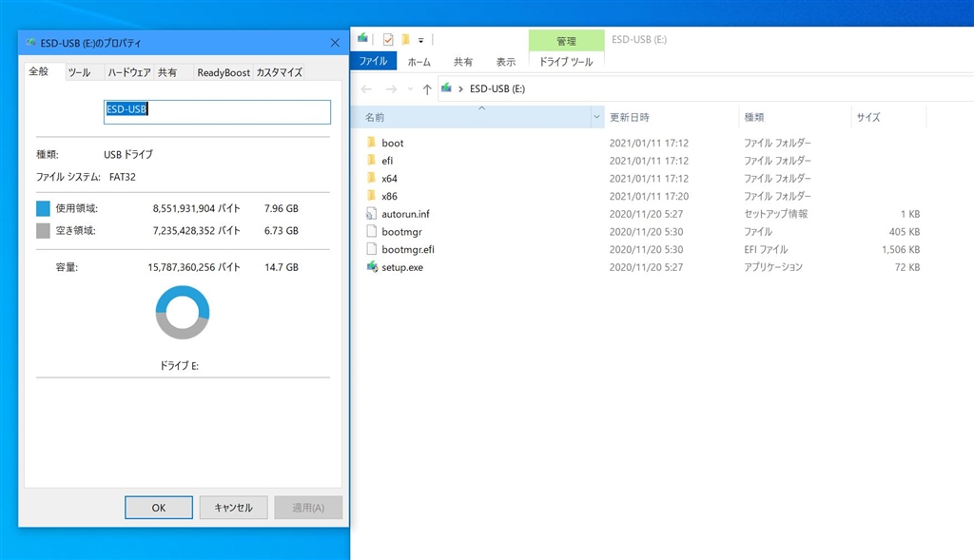Screen dimensions: 974x560
Task: Click the boot folder icon
Action: (x=372, y=143)
